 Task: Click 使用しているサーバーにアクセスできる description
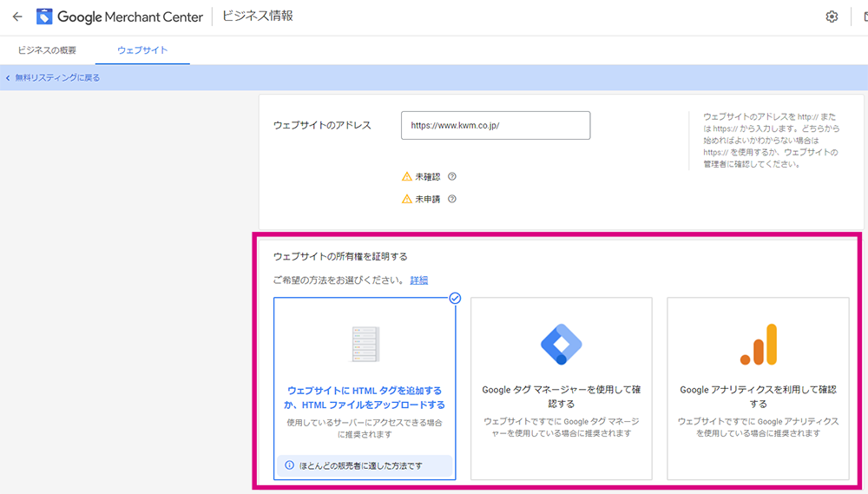click(365, 429)
